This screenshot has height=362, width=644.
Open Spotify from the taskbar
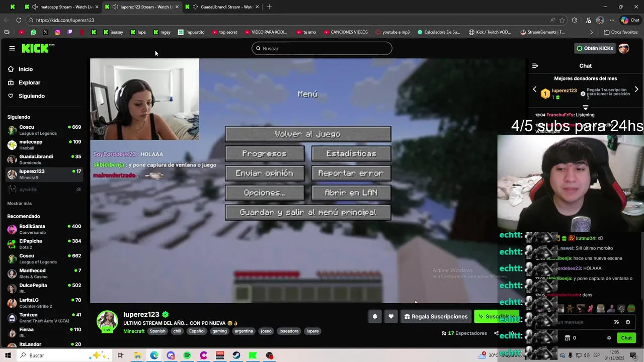187,355
